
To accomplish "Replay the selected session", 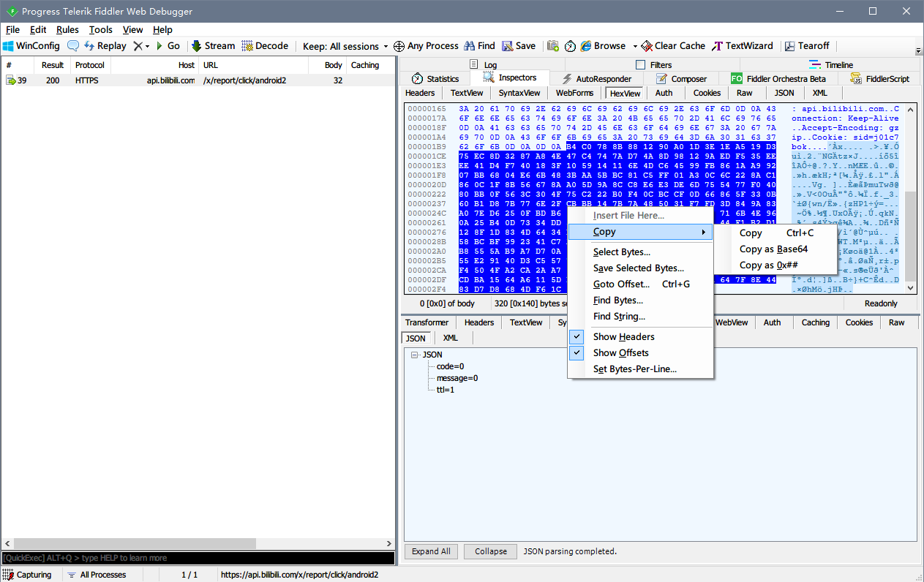I will [105, 46].
